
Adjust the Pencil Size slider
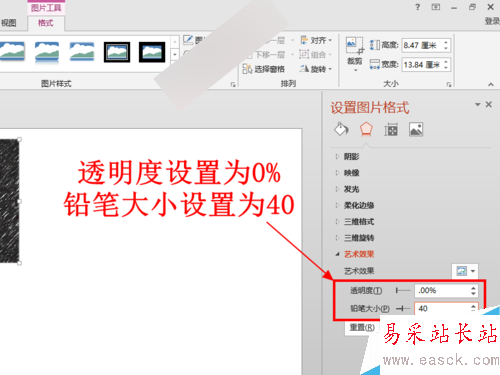tap(403, 309)
